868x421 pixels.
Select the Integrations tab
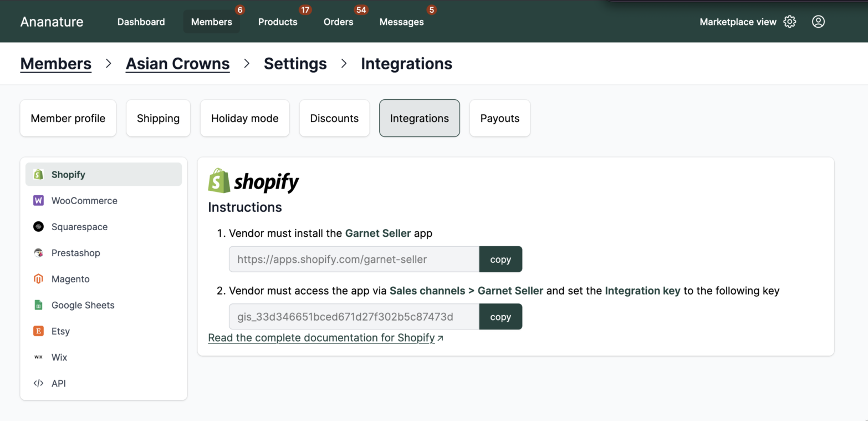419,118
